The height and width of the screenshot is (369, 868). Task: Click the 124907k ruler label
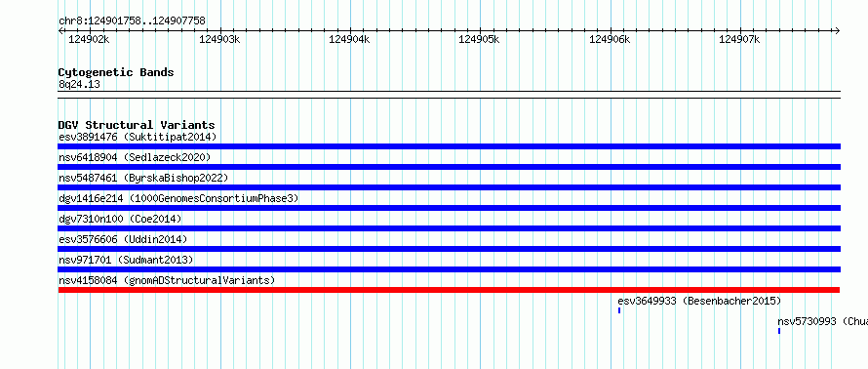pyautogui.click(x=739, y=39)
